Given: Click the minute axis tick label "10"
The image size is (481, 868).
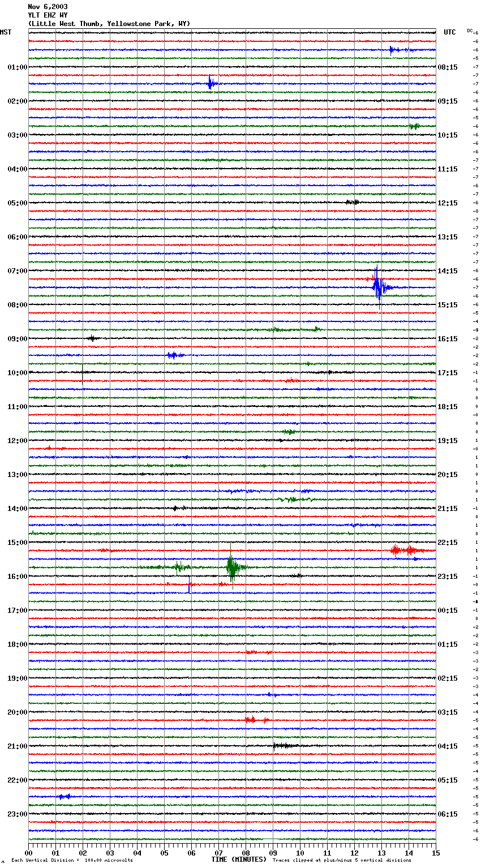Looking at the screenshot, I should coord(300,853).
